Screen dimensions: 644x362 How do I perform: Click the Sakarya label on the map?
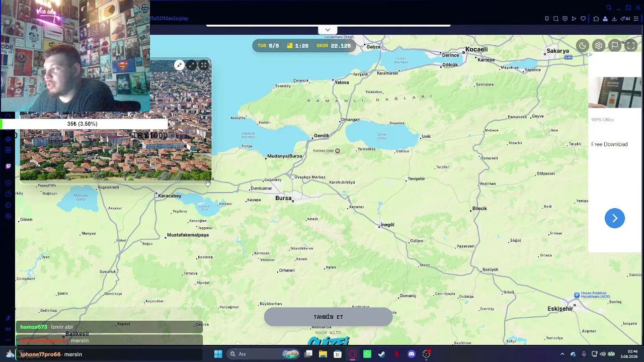(x=557, y=51)
